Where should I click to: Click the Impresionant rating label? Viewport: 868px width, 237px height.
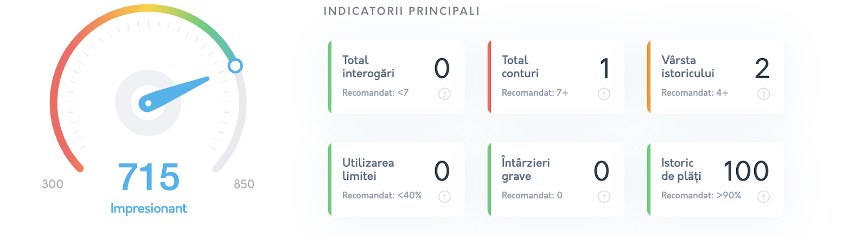click(149, 209)
